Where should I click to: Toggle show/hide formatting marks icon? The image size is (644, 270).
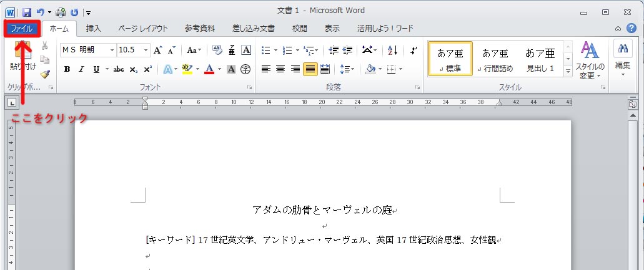[414, 50]
